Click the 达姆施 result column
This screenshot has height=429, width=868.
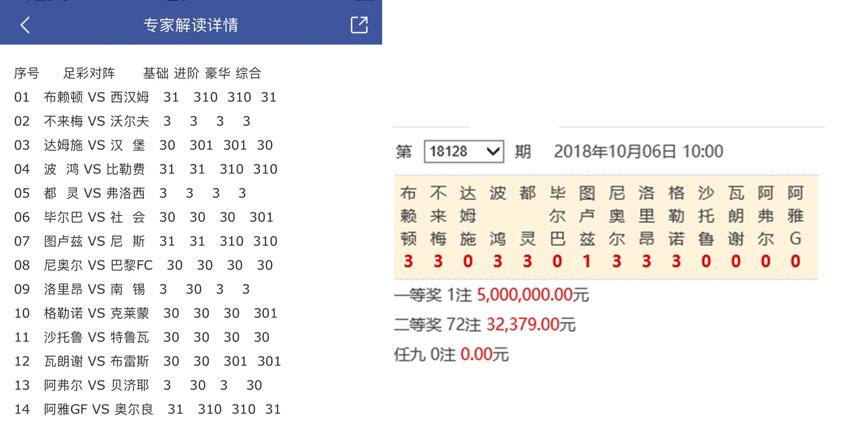coord(468,227)
